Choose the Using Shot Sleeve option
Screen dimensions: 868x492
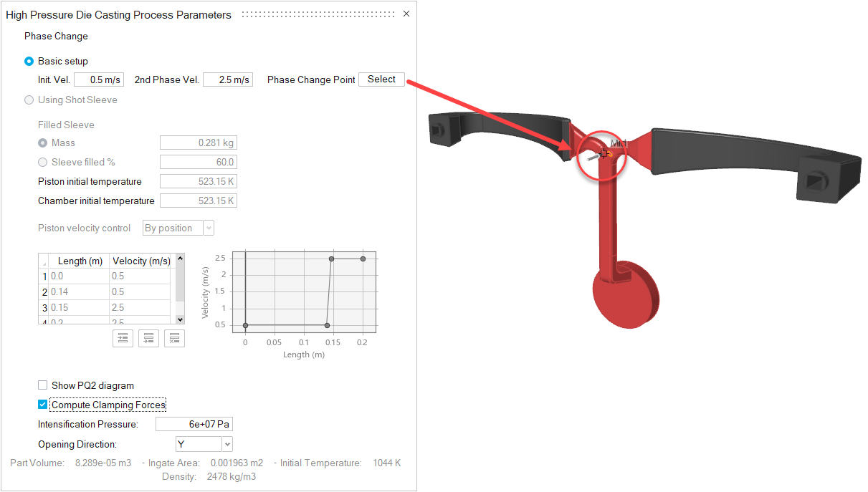[x=29, y=100]
